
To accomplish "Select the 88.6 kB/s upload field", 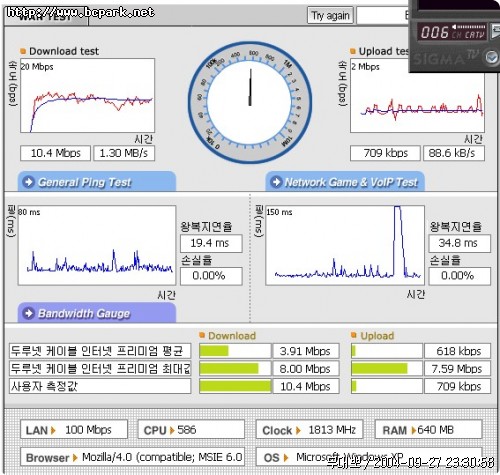I will (454, 153).
